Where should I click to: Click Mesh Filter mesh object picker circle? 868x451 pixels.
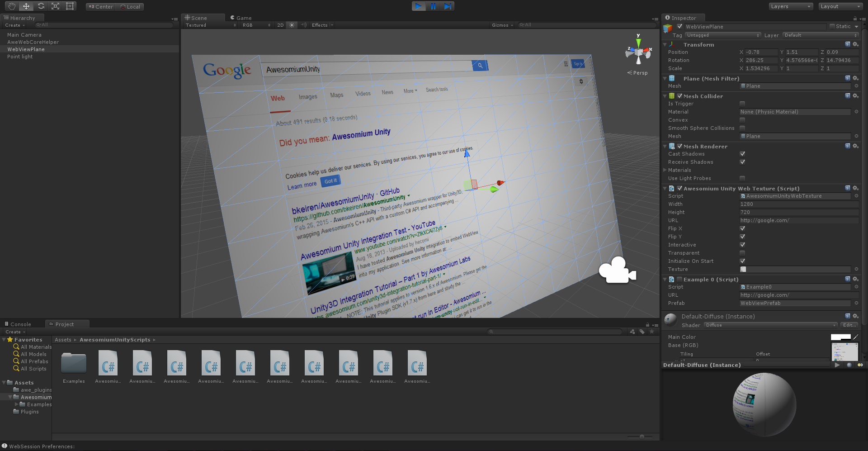(x=856, y=86)
